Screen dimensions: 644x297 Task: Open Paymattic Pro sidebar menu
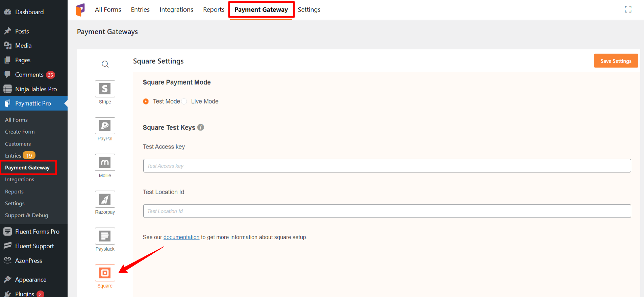(34, 103)
